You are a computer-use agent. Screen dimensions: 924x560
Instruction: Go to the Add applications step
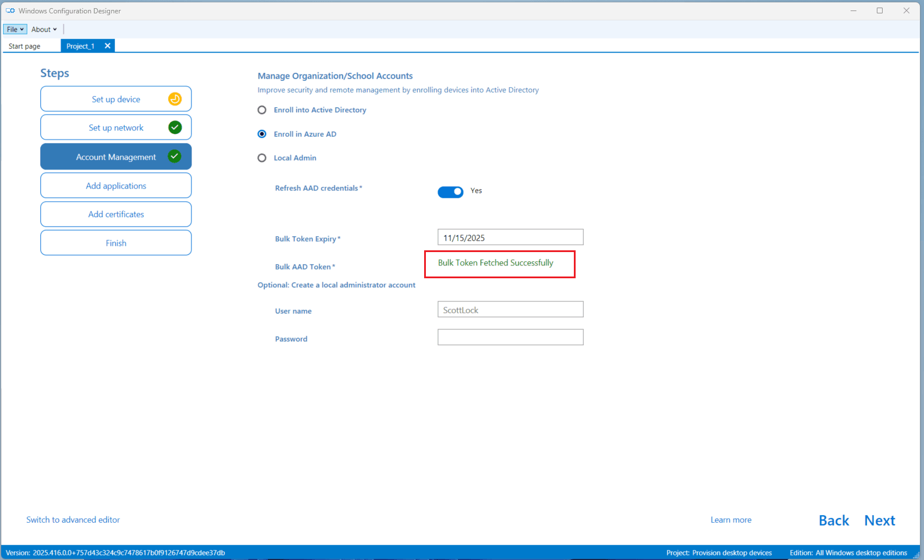(x=116, y=186)
